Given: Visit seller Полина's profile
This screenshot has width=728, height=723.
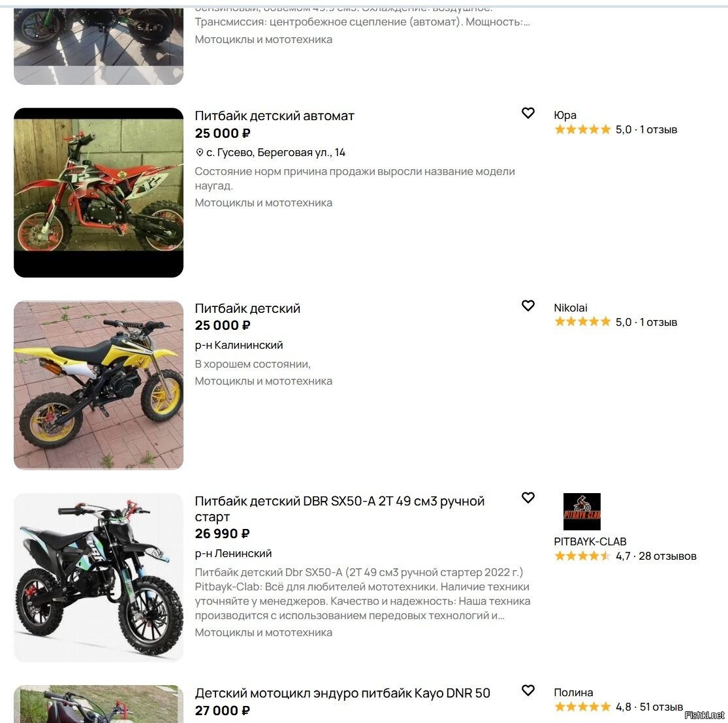Looking at the screenshot, I should tap(573, 692).
